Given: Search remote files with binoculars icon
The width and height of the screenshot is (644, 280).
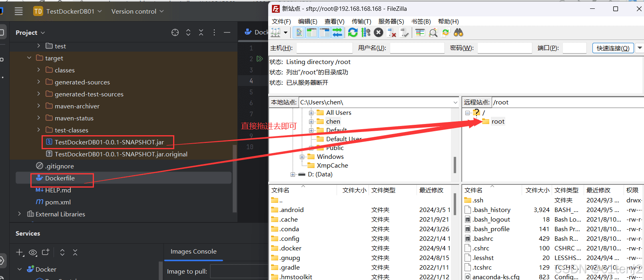Looking at the screenshot, I should coord(459,32).
